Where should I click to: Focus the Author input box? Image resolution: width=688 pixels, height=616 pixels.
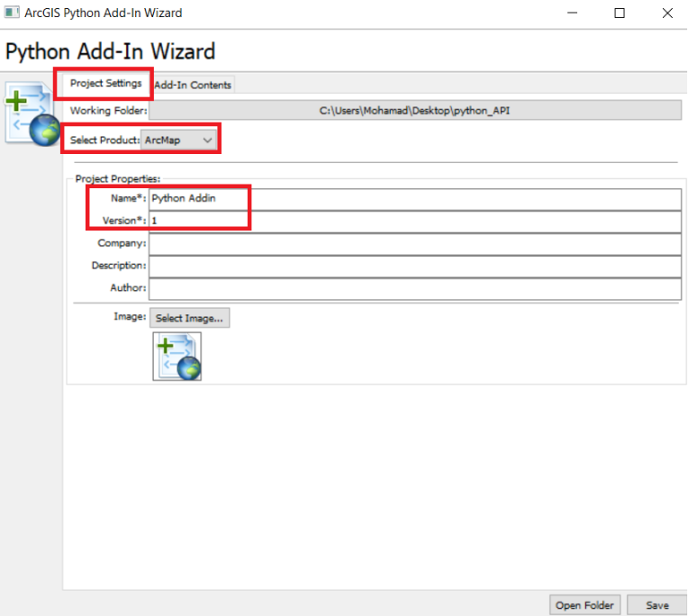point(414,289)
